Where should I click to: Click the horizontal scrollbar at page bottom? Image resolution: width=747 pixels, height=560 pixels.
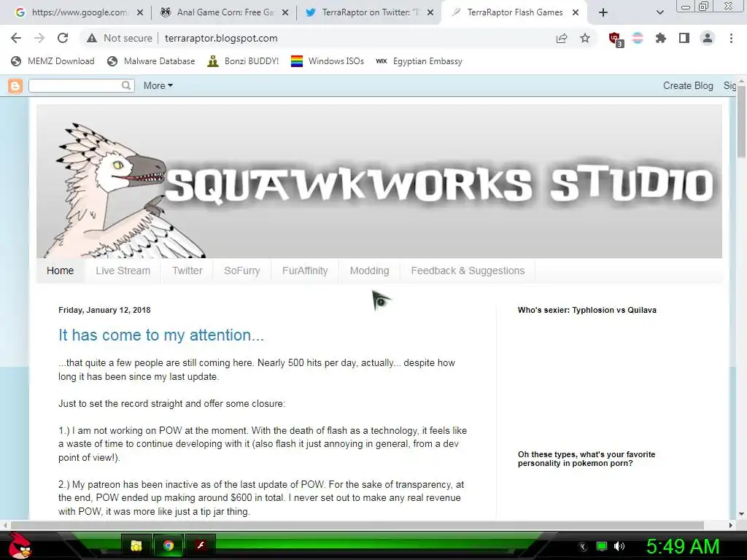pyautogui.click(x=357, y=525)
